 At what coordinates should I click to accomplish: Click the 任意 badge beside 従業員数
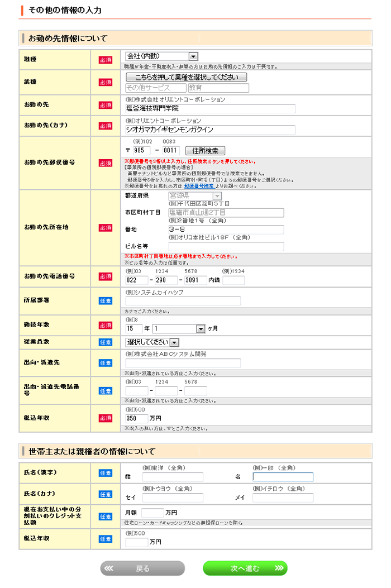106,342
